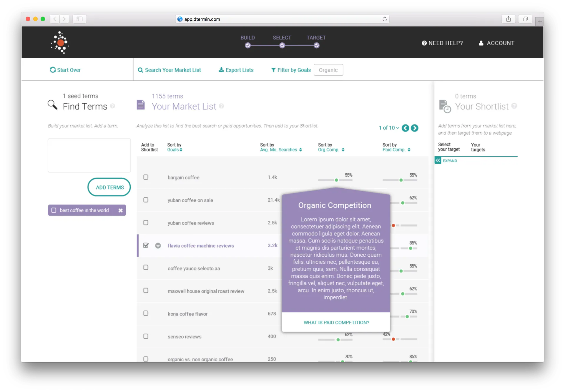Uncheck 'flavia coffee machine reviews' checkbox
This screenshot has height=392, width=565.
pos(146,245)
